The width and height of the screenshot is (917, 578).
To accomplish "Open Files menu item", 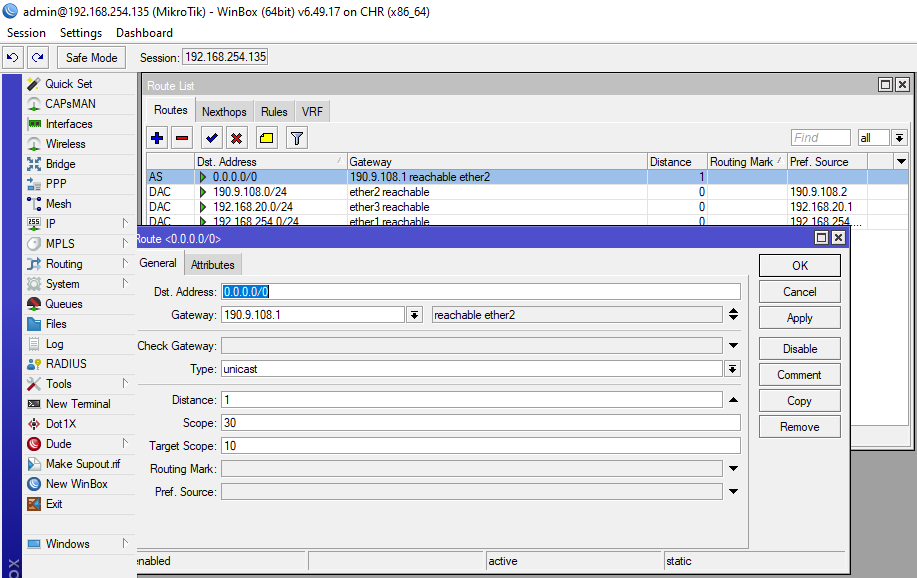I will (x=56, y=324).
